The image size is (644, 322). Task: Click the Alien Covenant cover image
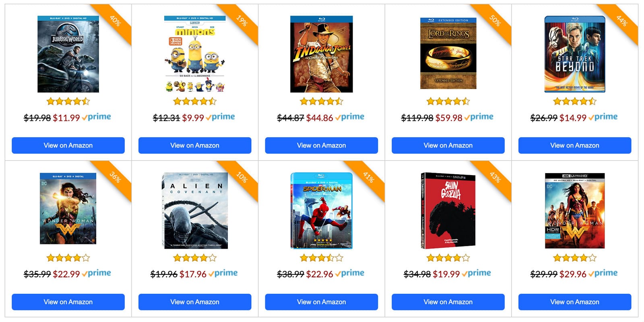click(x=195, y=211)
